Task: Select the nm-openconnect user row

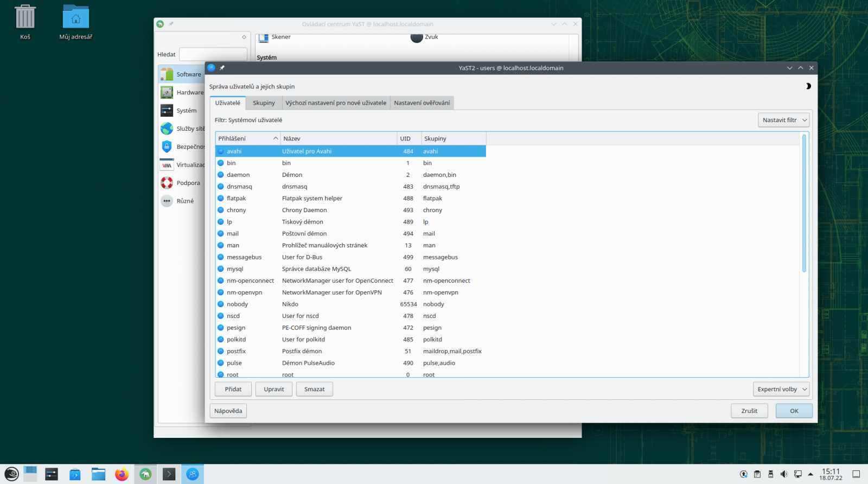Action: pyautogui.click(x=350, y=281)
